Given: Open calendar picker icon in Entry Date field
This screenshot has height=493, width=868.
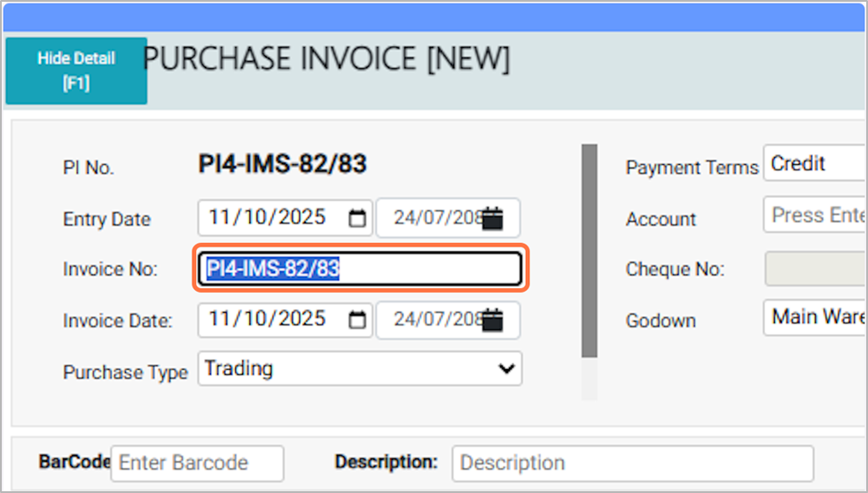Looking at the screenshot, I should tap(357, 218).
